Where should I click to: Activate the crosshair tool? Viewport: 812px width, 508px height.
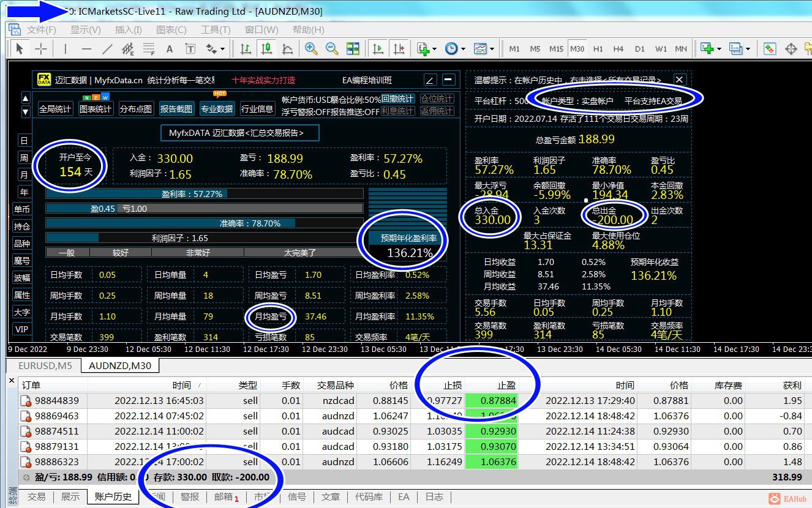(40, 49)
